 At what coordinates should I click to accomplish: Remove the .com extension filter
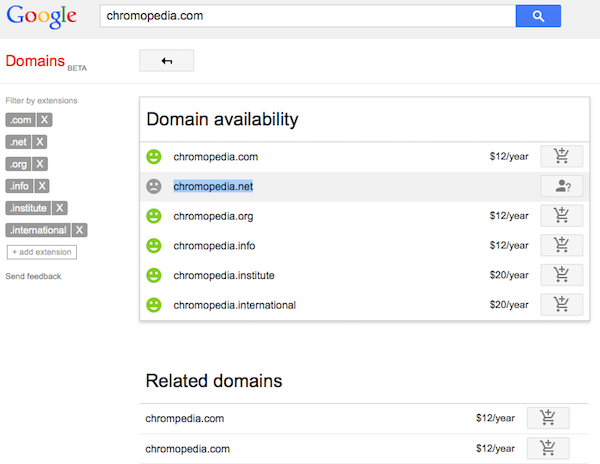44,120
